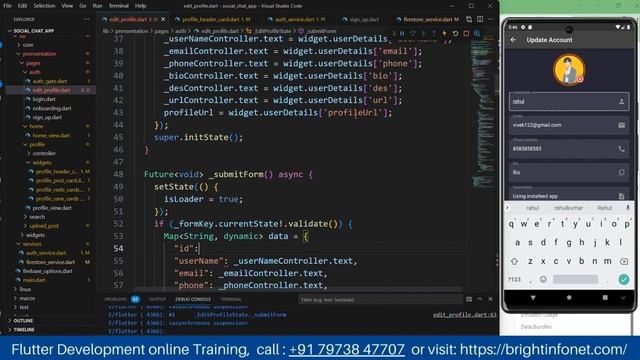This screenshot has height=360, width=640.
Task: Close the edit_profile.dart tab
Action: coord(163,19)
